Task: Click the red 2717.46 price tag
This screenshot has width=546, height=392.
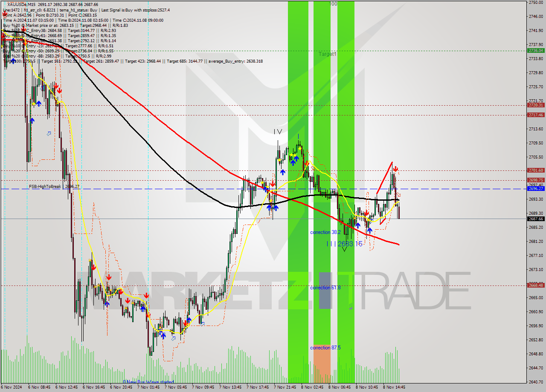Action: [536, 115]
